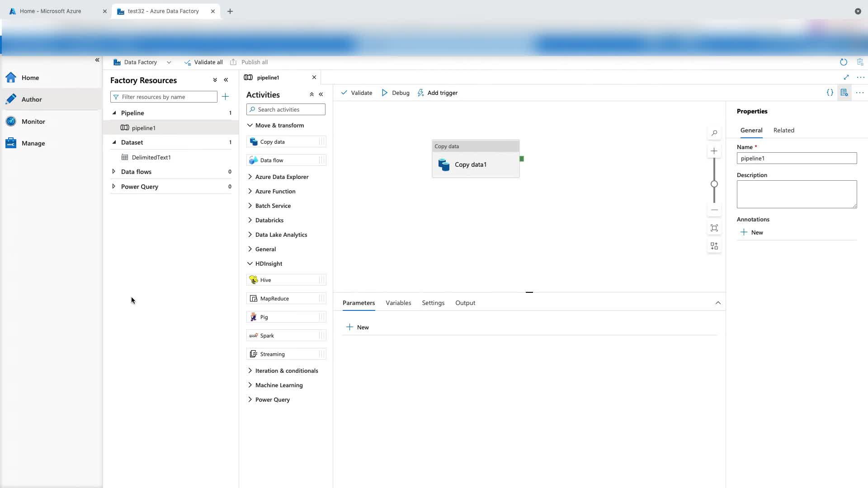The height and width of the screenshot is (488, 868).
Task: Click the refresh icon in top toolbar
Action: click(843, 62)
